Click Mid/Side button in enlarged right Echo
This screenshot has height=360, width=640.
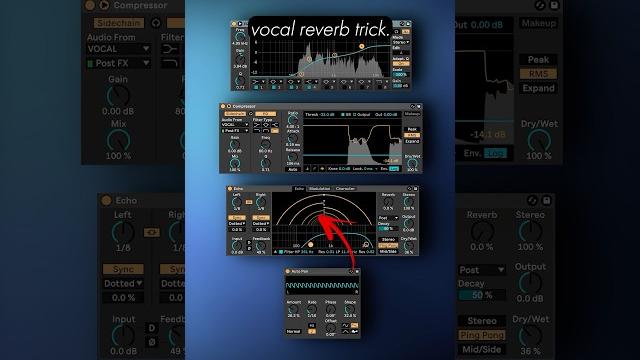[482, 349]
